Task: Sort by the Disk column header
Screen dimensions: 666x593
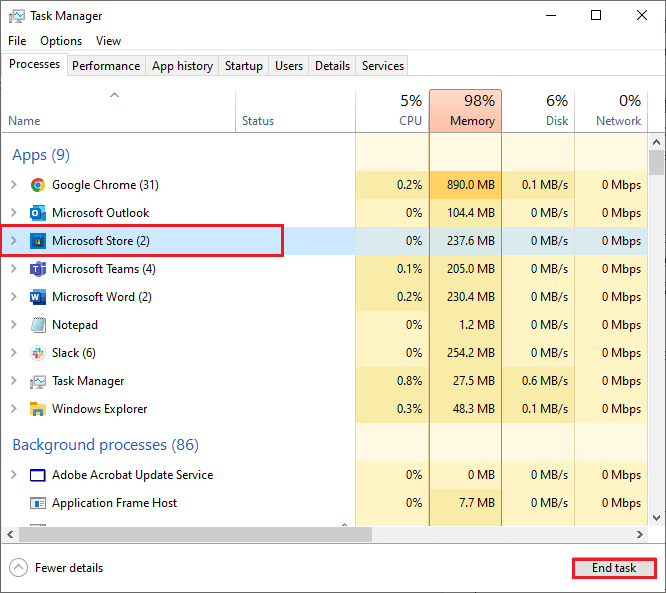Action: point(538,110)
